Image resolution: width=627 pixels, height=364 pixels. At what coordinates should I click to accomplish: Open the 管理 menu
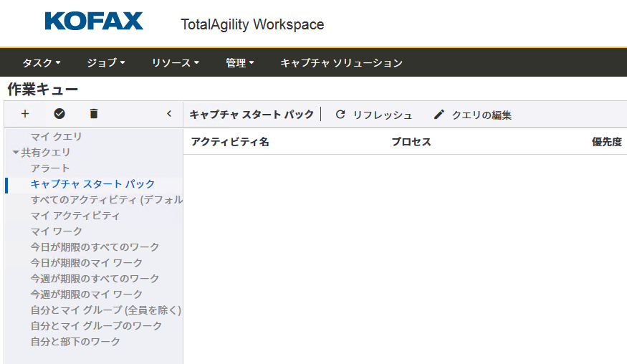point(240,63)
